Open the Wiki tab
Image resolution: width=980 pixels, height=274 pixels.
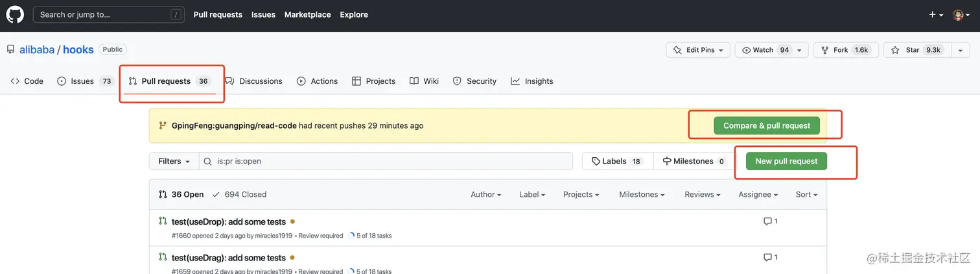click(425, 81)
